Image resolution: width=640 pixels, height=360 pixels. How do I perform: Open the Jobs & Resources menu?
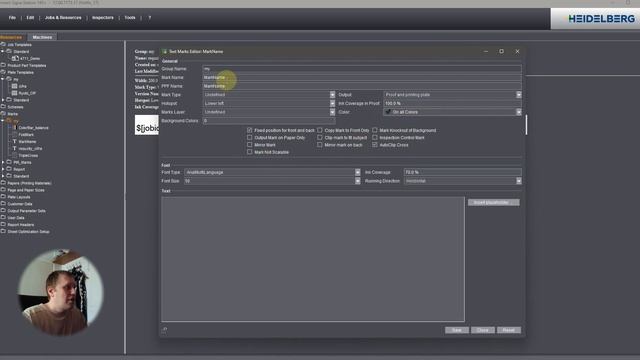click(x=63, y=18)
